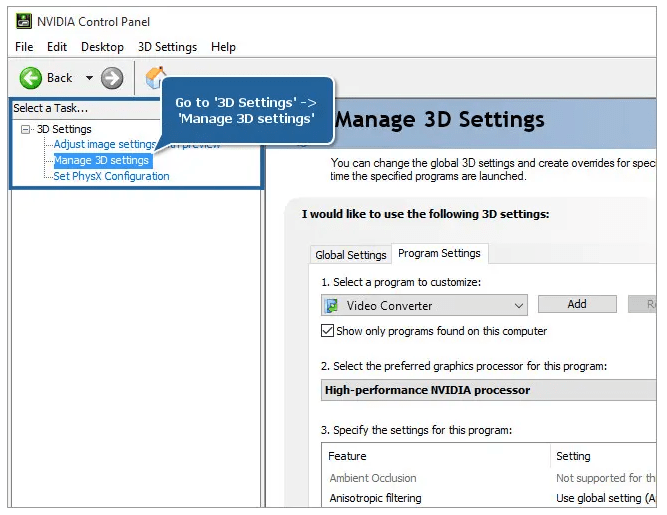Screen dimensions: 667x515
Task: Switch to the Program Settings tab
Action: [x=439, y=253]
